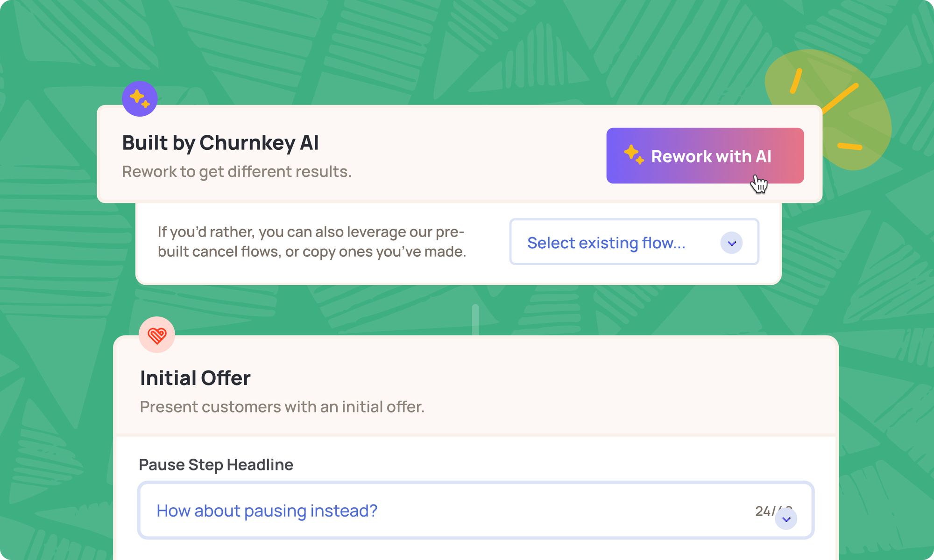This screenshot has height=560, width=934.
Task: Click the red heart Initial Offer icon
Action: point(157,335)
